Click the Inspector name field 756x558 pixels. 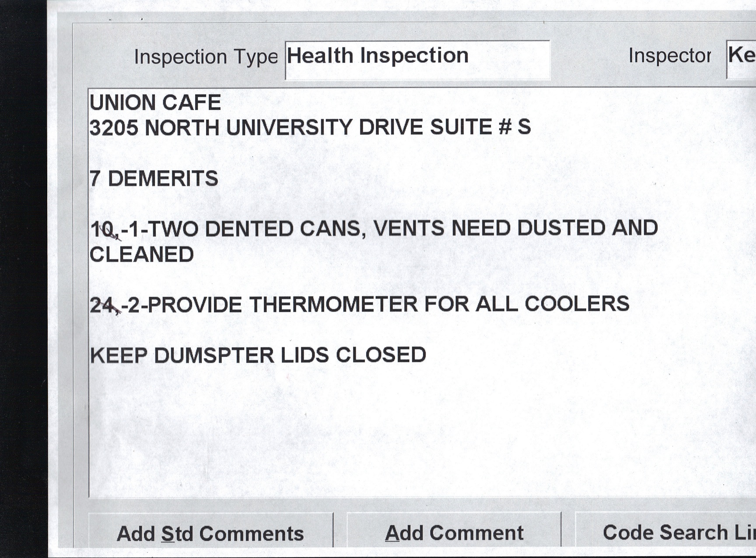click(742, 59)
